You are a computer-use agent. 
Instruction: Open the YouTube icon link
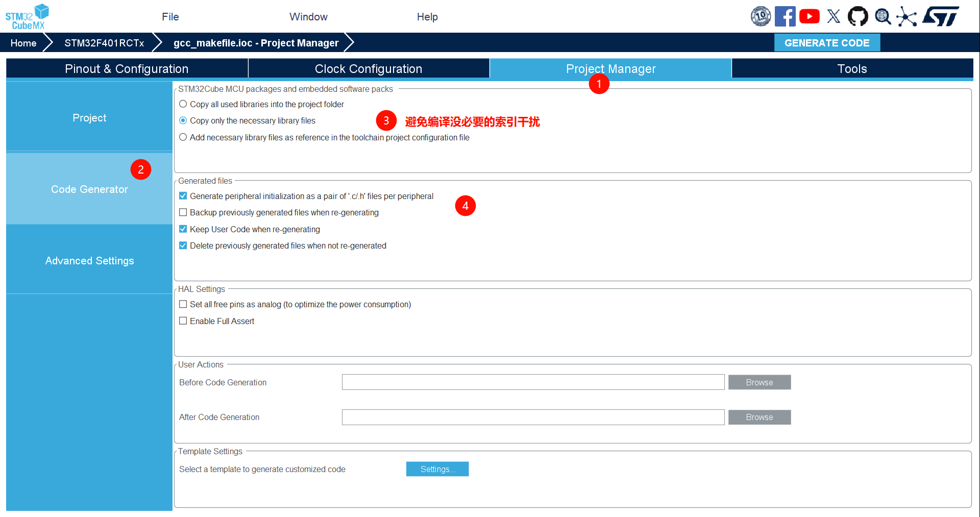tap(810, 16)
